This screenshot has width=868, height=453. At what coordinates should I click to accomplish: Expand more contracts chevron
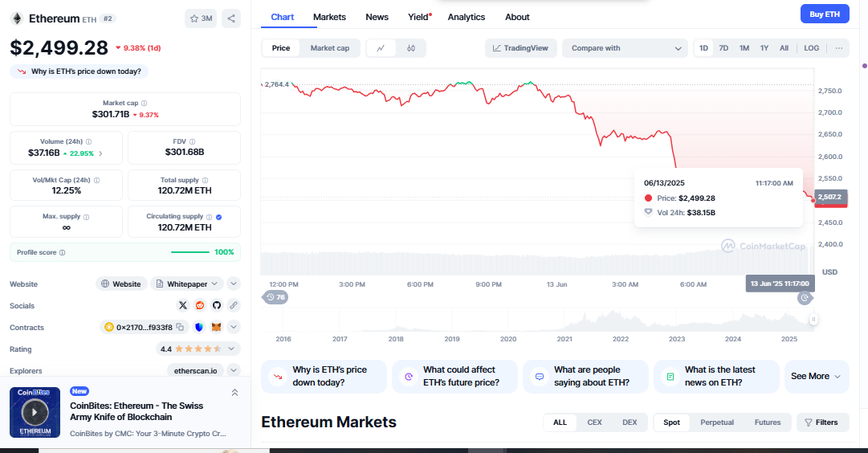pos(234,327)
